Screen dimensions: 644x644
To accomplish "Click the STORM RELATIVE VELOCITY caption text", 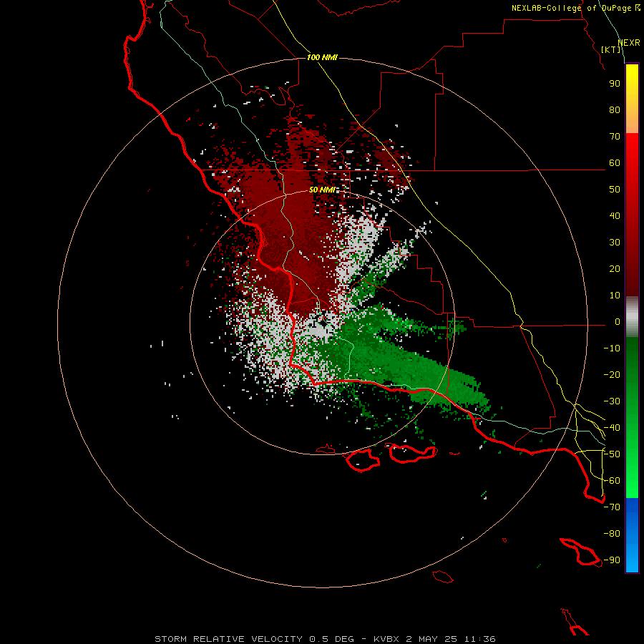I will [228, 639].
